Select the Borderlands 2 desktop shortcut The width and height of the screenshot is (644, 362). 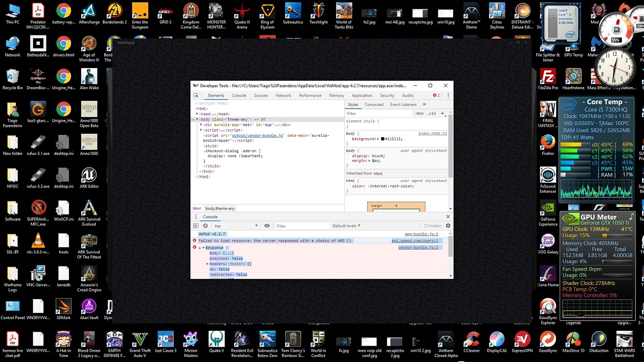point(114,14)
